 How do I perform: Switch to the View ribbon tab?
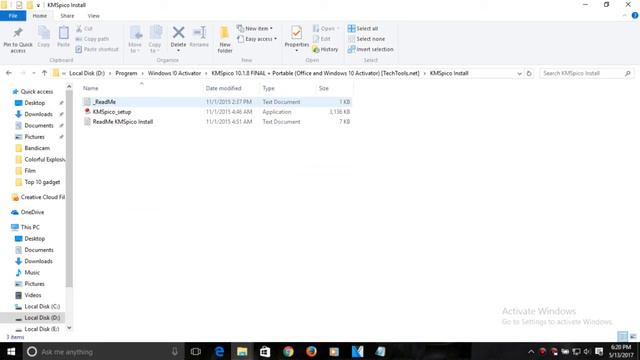93,16
